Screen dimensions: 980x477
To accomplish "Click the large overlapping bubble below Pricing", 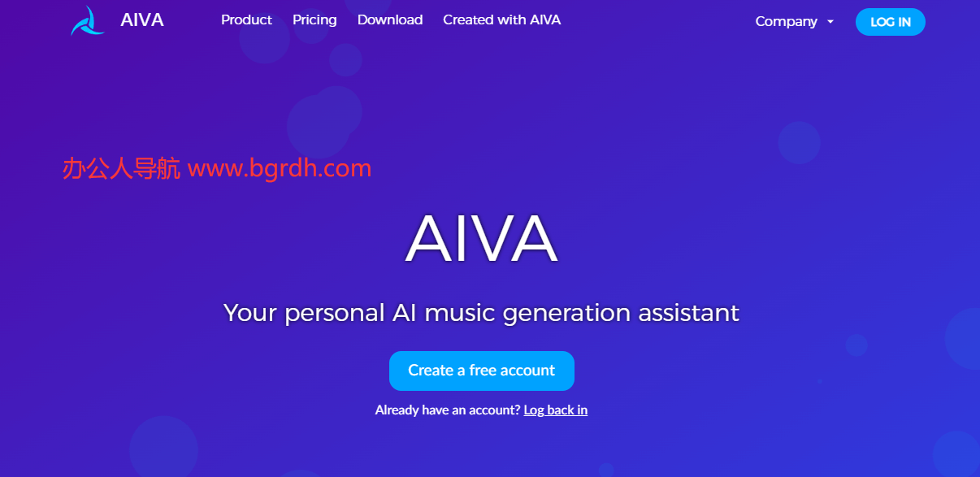I will coord(322,122).
